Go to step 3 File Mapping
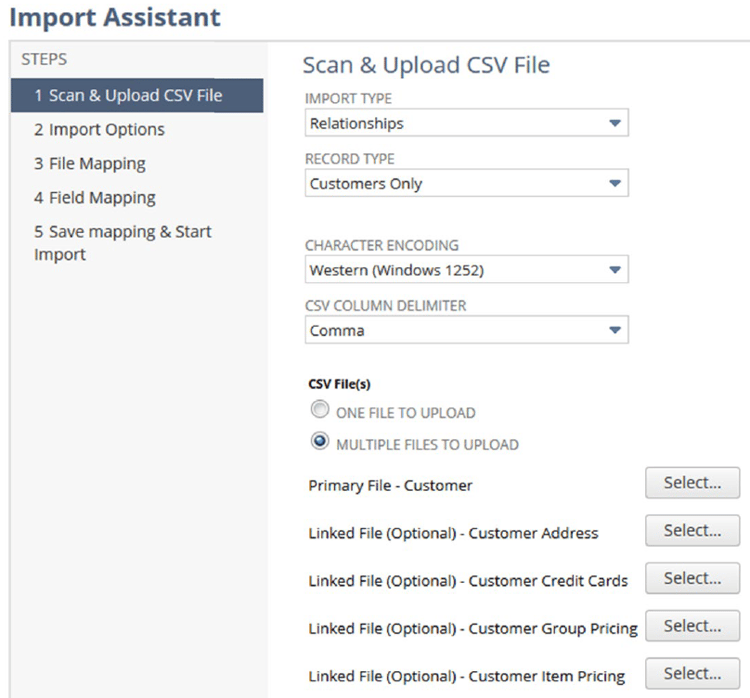The image size is (750, 698). point(89,164)
